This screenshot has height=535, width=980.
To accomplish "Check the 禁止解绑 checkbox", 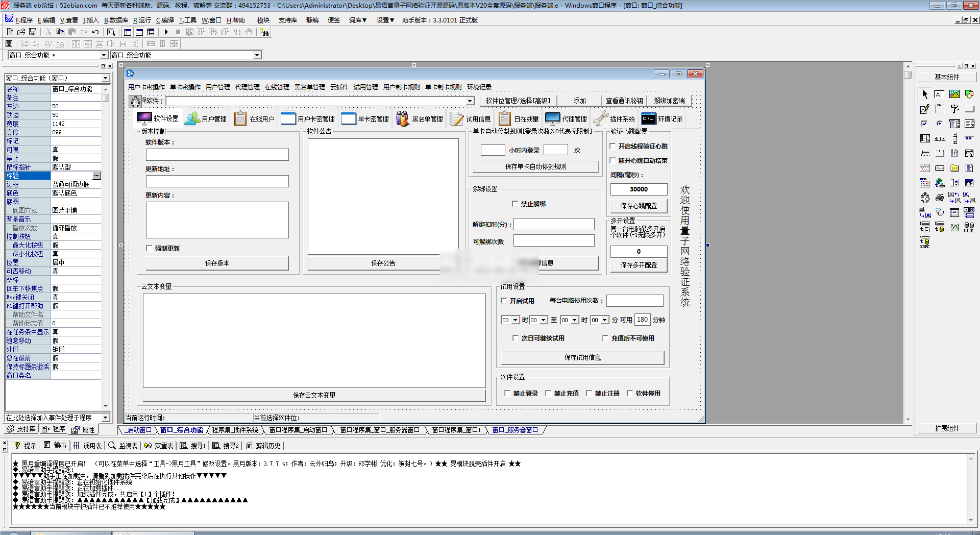I will [515, 204].
